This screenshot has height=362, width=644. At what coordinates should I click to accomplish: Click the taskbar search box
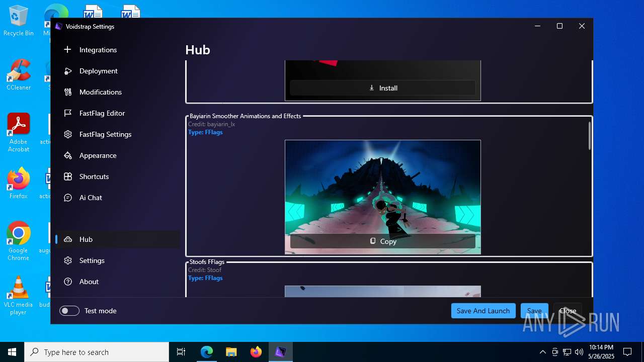click(97, 352)
